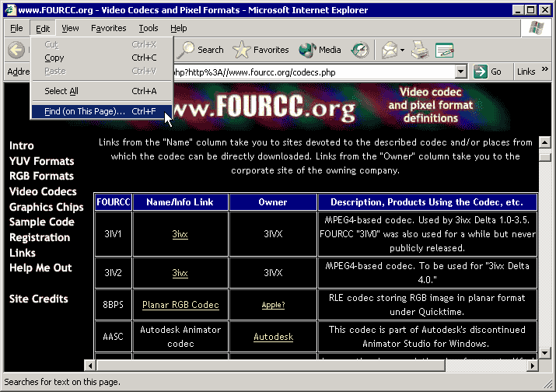Click the vertical scrollbar thumb
This screenshot has width=556, height=392.
(544, 156)
